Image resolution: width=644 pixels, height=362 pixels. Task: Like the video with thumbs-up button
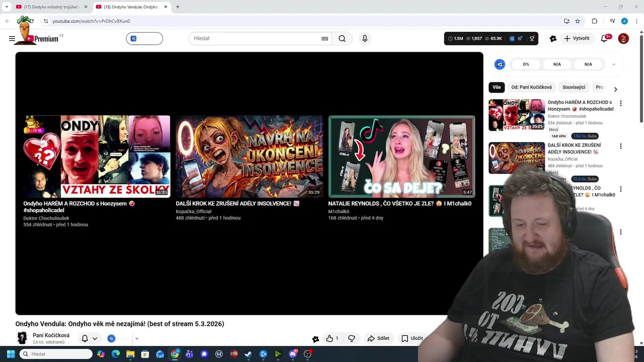click(x=332, y=338)
